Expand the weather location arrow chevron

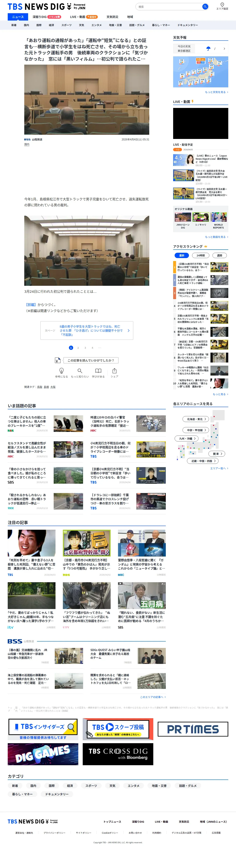pos(224,48)
